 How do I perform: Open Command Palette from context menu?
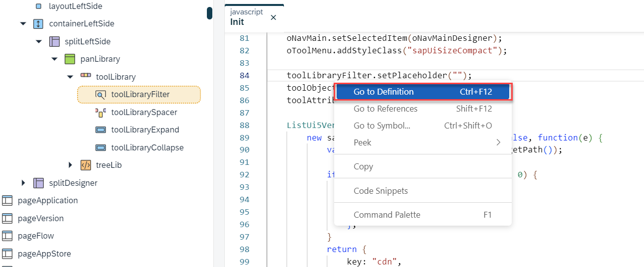pyautogui.click(x=423, y=215)
